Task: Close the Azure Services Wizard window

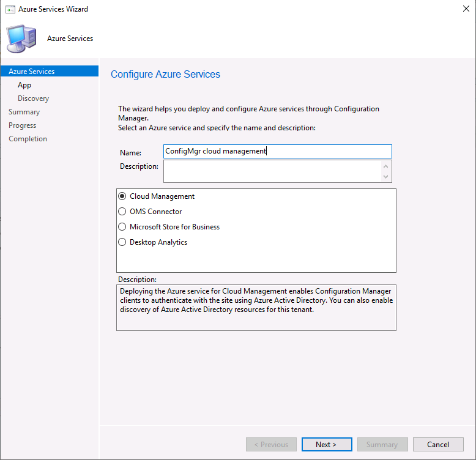Action: click(x=466, y=9)
